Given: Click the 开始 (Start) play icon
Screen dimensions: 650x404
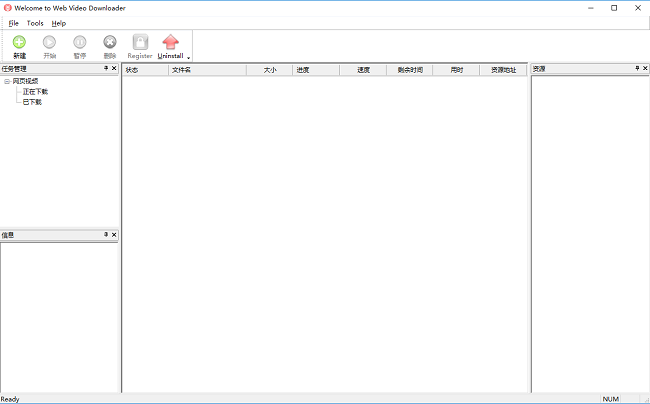Looking at the screenshot, I should pos(50,42).
